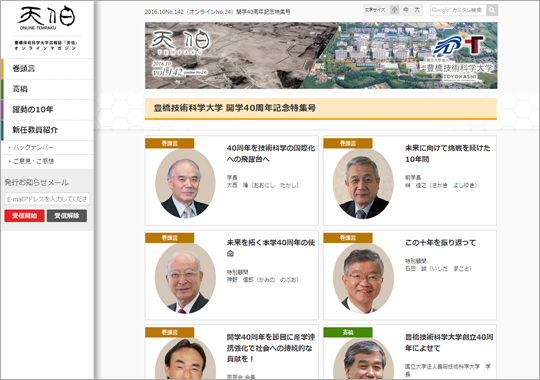Image resolution: width=540 pixels, height=380 pixels.
Task: Open article 40周年を技術科学の国際化への飛躍台へ
Action: pos(271,154)
